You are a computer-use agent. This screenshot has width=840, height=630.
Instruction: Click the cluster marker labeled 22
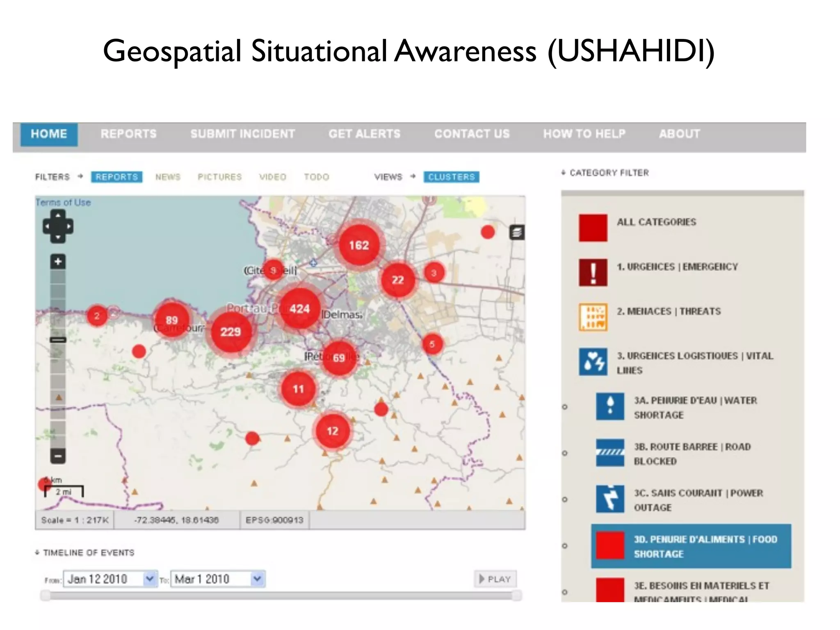(x=397, y=280)
